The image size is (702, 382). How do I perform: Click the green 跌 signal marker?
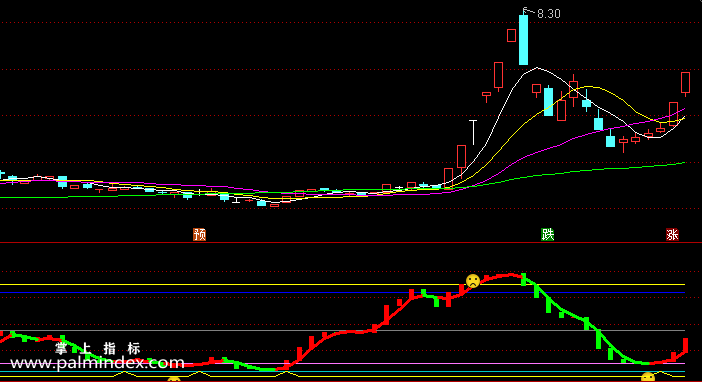548,234
